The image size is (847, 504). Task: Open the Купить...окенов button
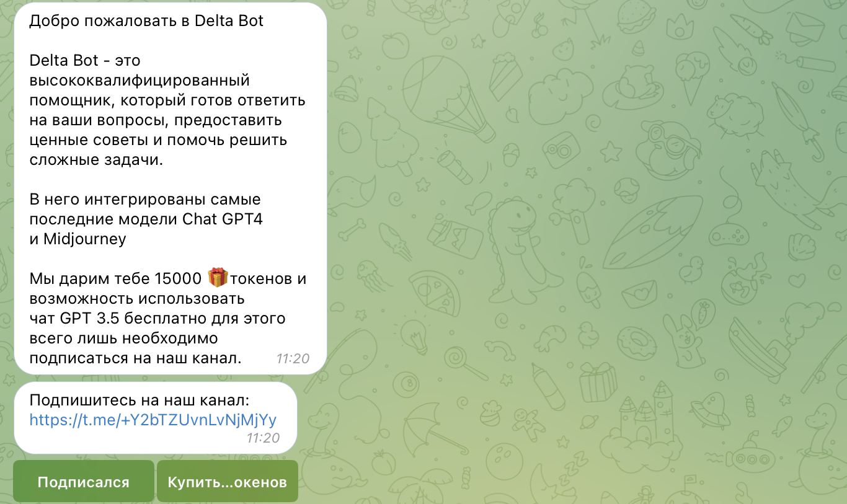(228, 482)
